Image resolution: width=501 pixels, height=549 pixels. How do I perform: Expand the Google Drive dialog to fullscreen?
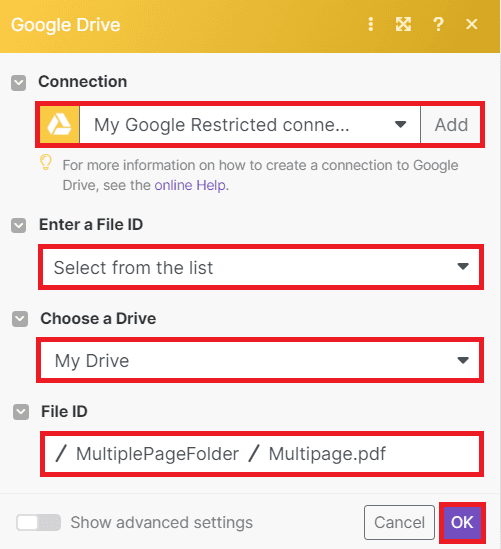coord(403,25)
